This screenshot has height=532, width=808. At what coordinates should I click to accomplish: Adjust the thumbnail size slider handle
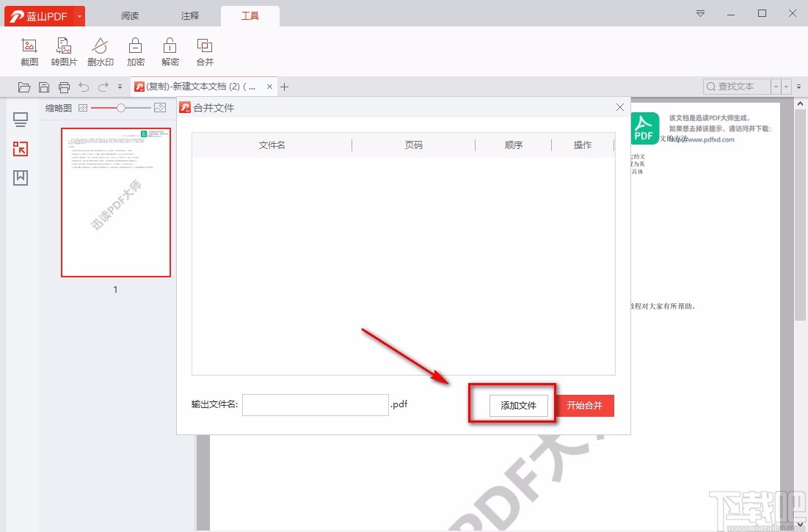tap(121, 108)
